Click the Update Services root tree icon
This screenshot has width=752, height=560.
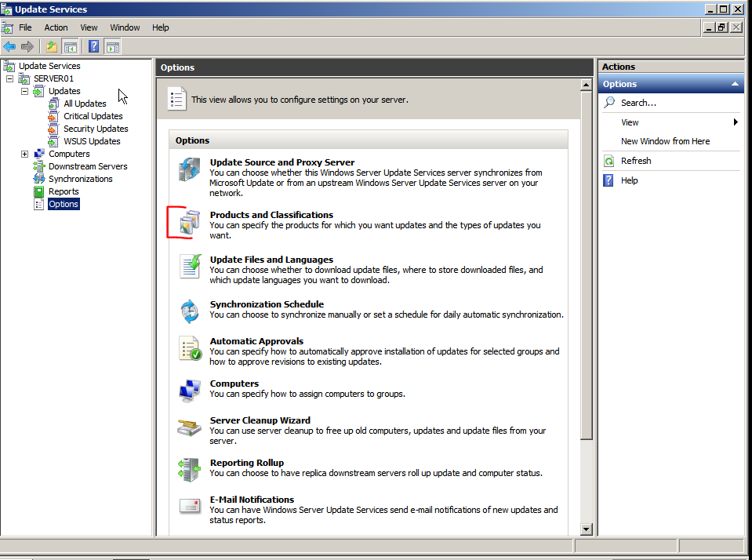coord(9,66)
